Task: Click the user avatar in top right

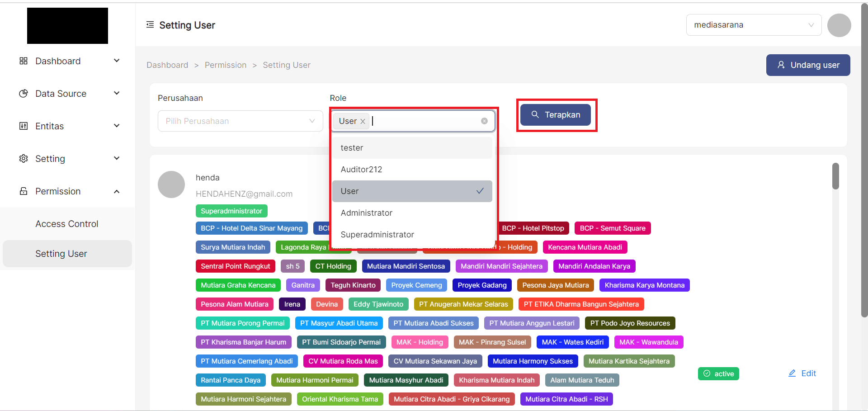Action: (839, 25)
